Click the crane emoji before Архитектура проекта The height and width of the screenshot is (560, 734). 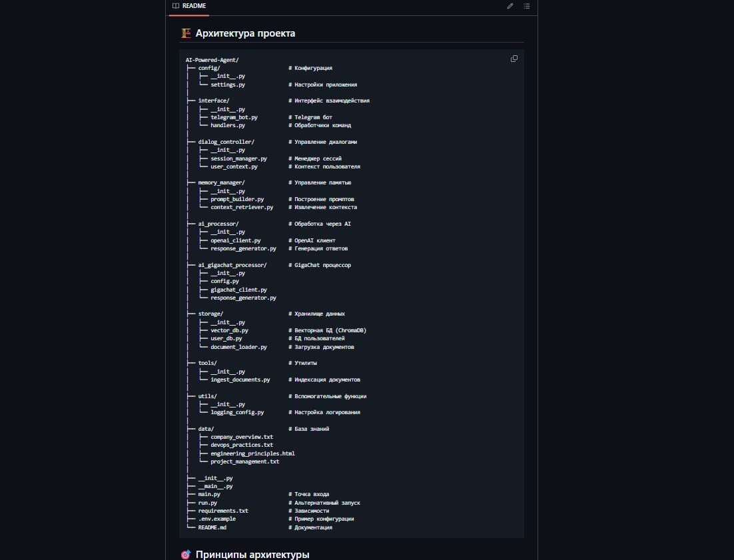(186, 33)
